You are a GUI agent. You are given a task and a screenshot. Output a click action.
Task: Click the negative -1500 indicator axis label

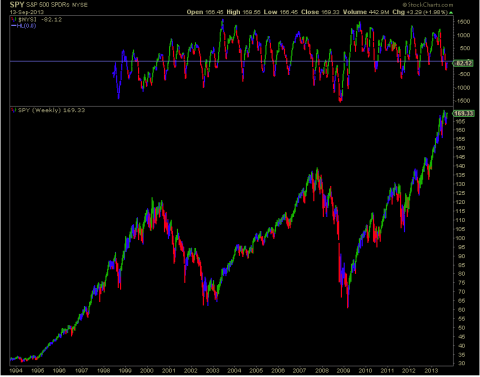(463, 101)
